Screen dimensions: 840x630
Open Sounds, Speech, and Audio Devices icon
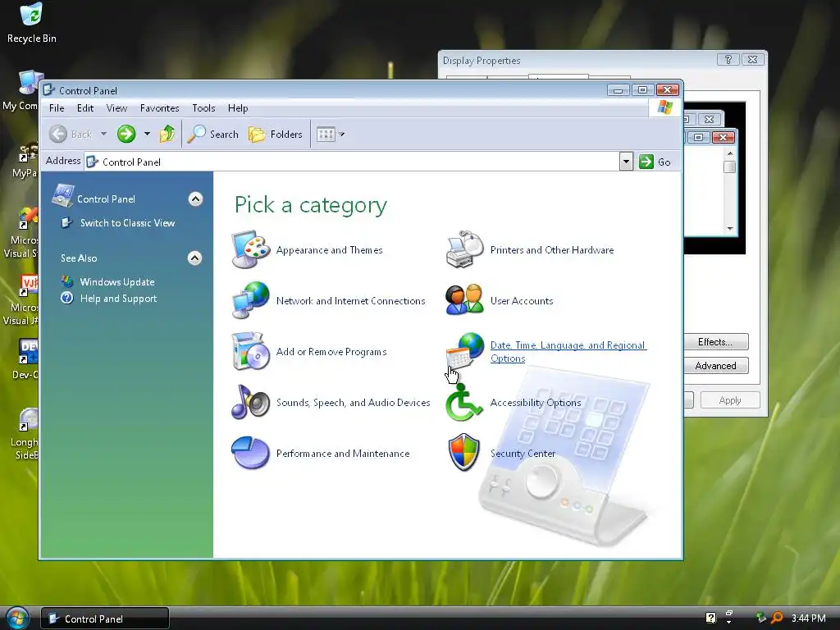(x=251, y=402)
